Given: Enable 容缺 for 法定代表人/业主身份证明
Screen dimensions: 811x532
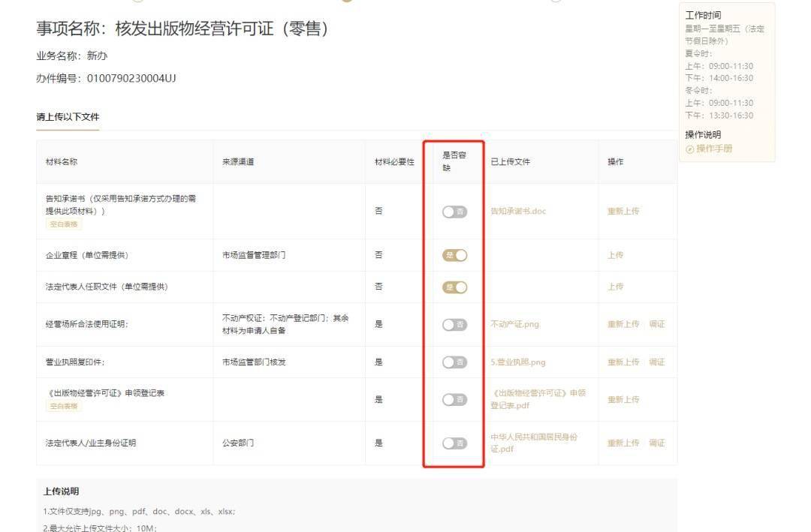Looking at the screenshot, I should (455, 443).
